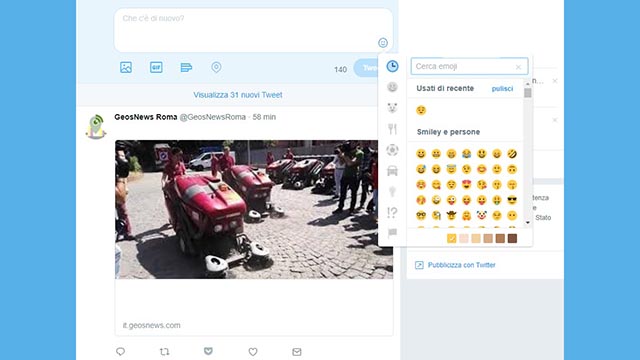This screenshot has width=640, height=360.
Task: Open GeosNews Roma profile name
Action: (x=146, y=117)
